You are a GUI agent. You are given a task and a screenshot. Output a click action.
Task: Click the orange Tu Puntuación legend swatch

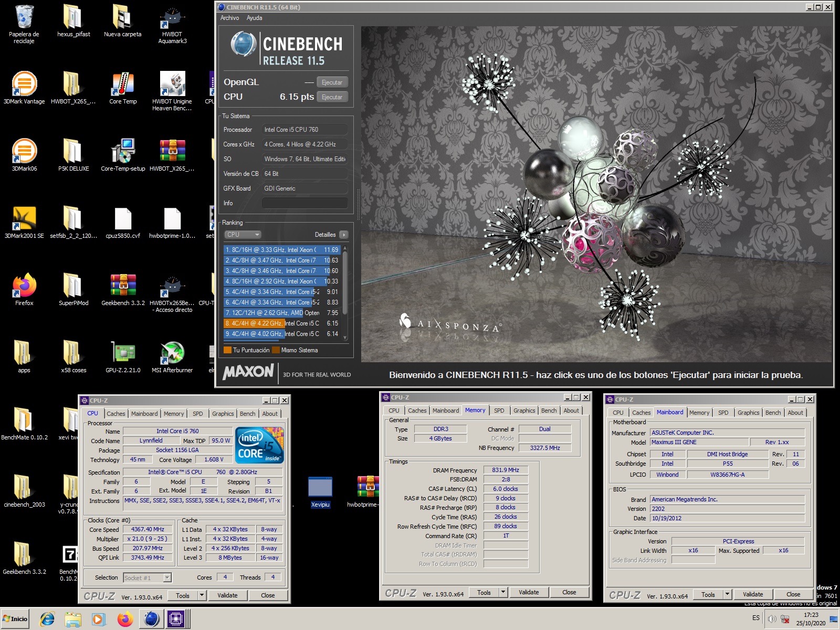pyautogui.click(x=227, y=350)
